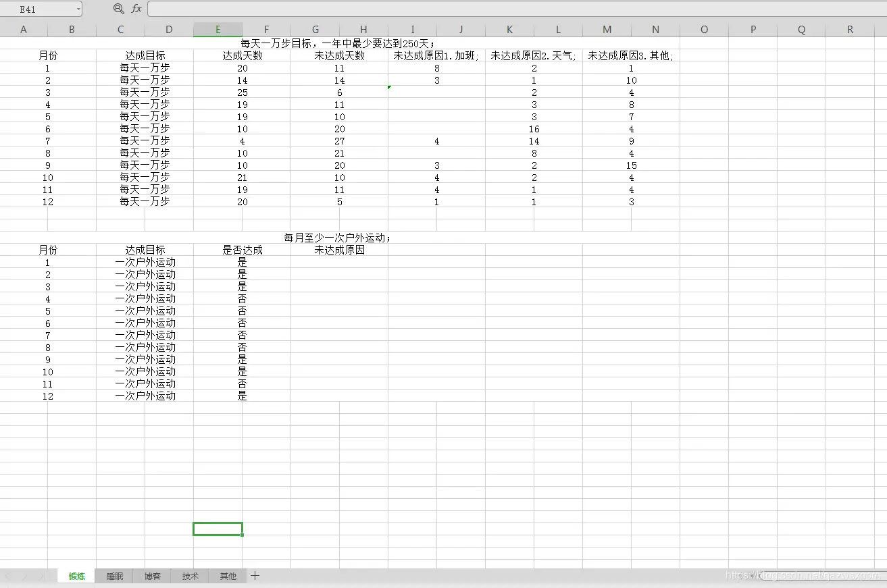
Task: Open the 技术 sheet tab
Action: click(x=191, y=576)
